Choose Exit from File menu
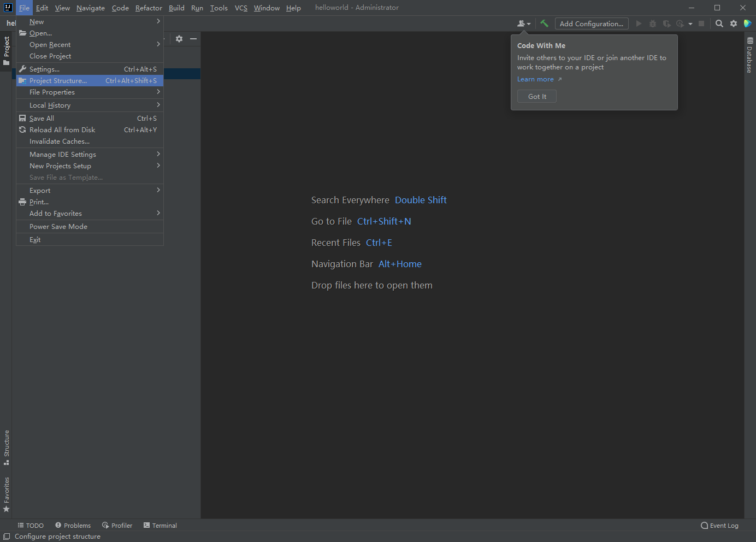This screenshot has height=542, width=756. tap(90, 240)
